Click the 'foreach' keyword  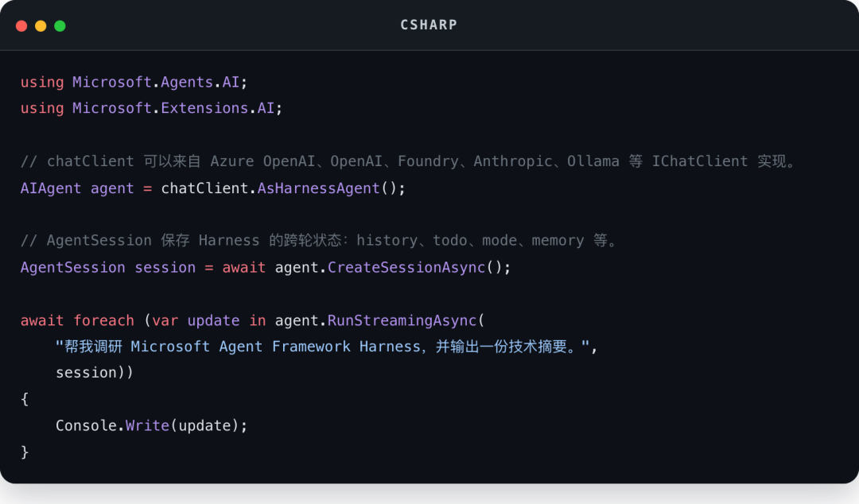coord(103,320)
